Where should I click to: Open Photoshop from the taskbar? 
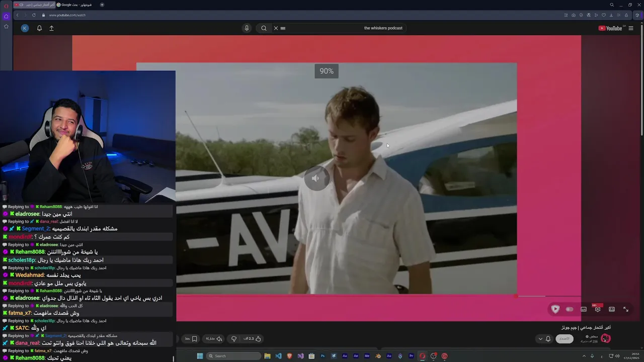coord(323,356)
